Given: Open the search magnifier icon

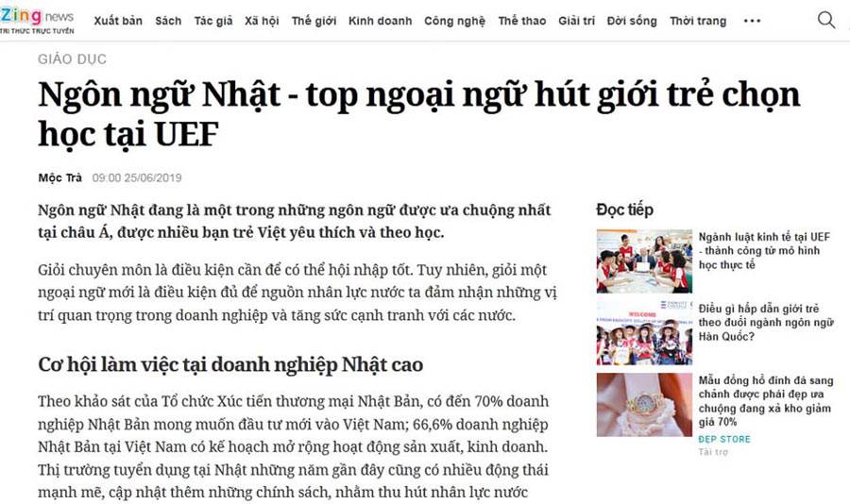Looking at the screenshot, I should (825, 20).
